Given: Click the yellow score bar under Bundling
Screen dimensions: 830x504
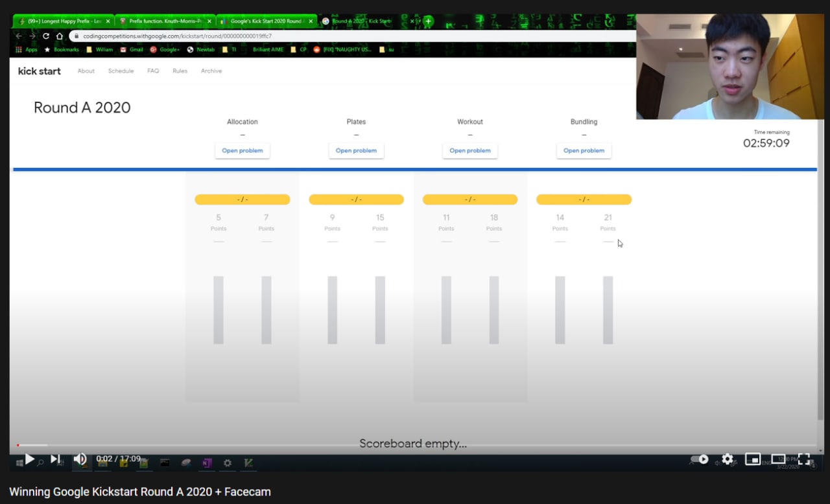Looking at the screenshot, I should point(584,200).
